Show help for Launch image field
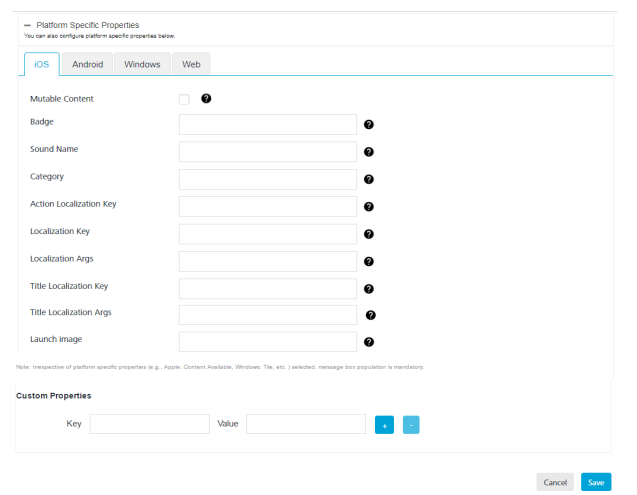637x495 pixels. coord(368,342)
